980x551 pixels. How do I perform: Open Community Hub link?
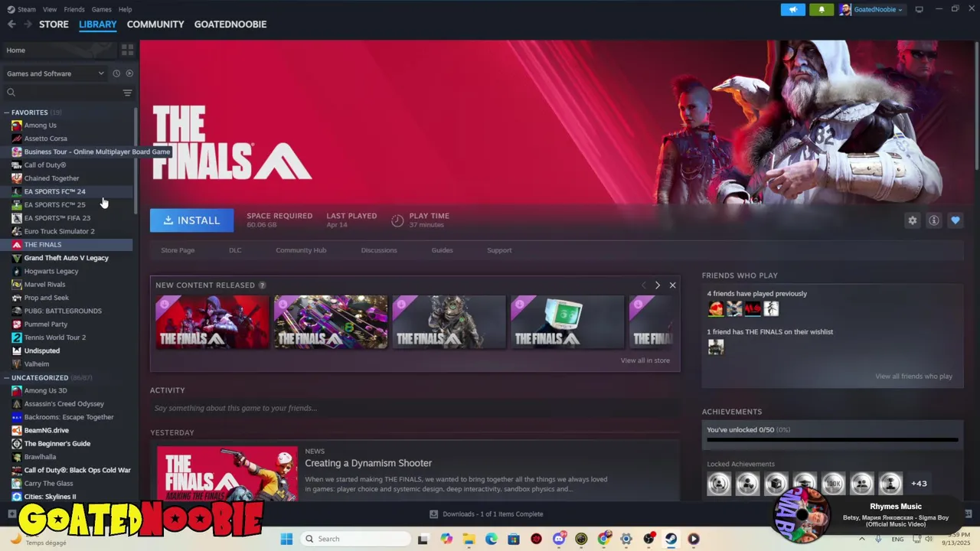pyautogui.click(x=301, y=250)
